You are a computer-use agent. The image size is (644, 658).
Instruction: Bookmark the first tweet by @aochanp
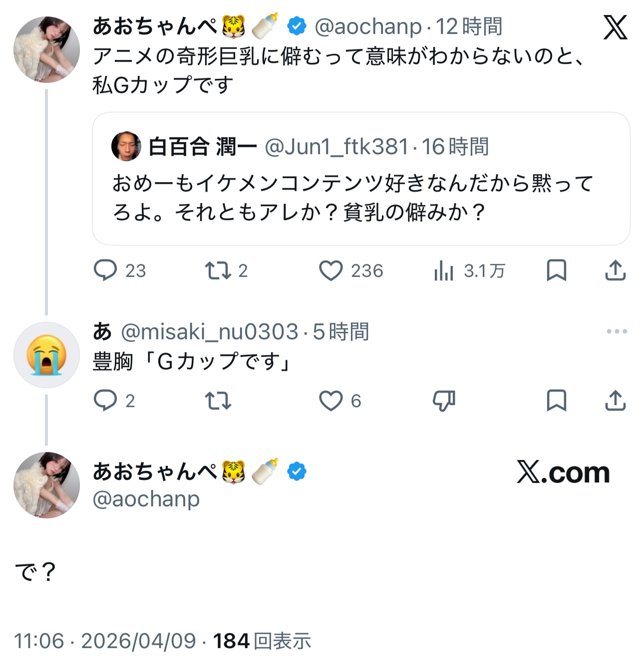(556, 270)
